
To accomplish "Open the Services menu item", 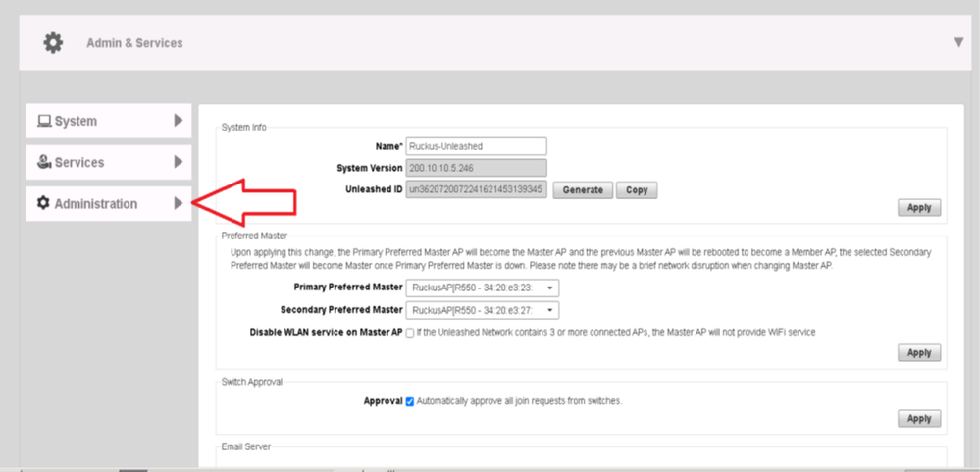I will tap(79, 162).
